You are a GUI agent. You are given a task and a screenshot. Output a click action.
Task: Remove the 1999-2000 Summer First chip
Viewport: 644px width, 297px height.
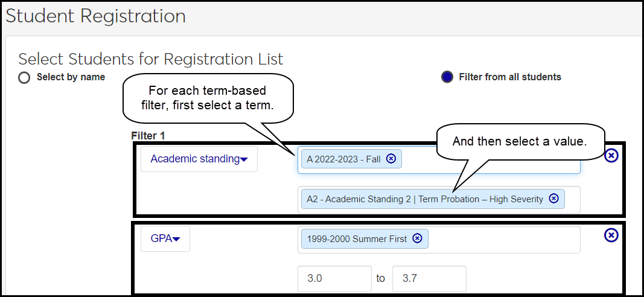point(417,238)
